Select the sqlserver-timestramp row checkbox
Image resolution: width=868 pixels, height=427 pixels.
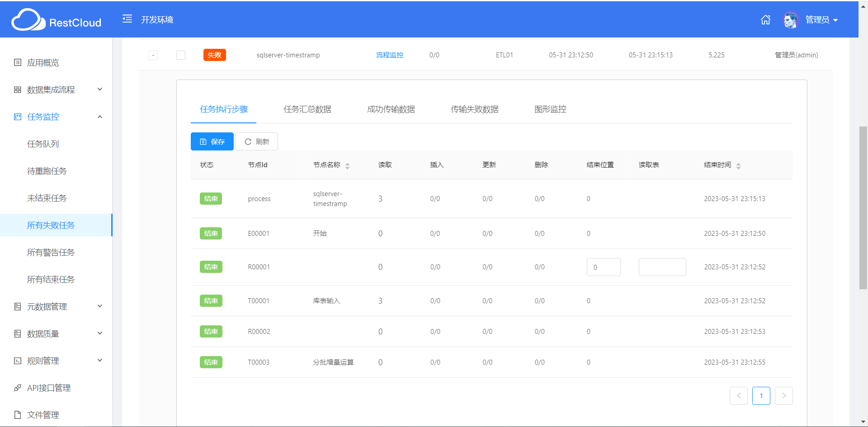pos(181,55)
